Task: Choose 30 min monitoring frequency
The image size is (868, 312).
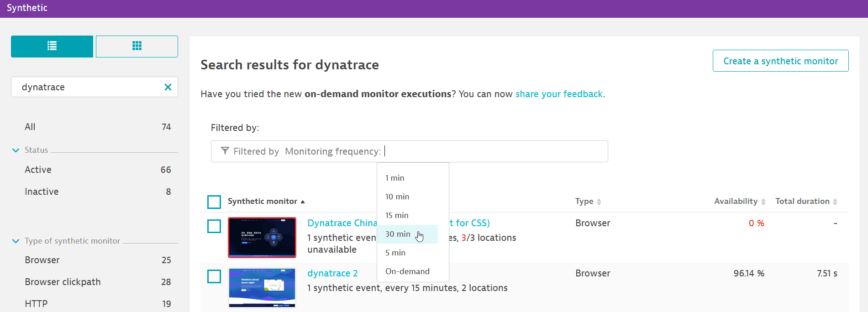Action: [x=407, y=234]
